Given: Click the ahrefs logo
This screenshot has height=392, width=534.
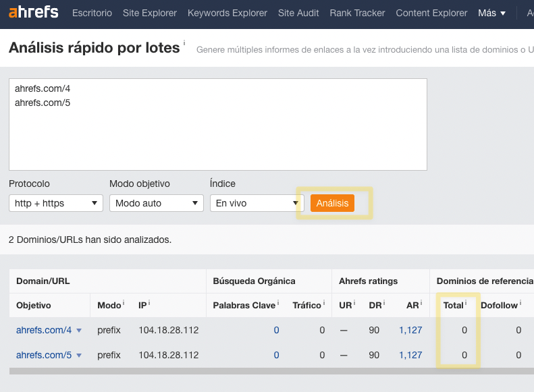Looking at the screenshot, I should click(x=33, y=13).
